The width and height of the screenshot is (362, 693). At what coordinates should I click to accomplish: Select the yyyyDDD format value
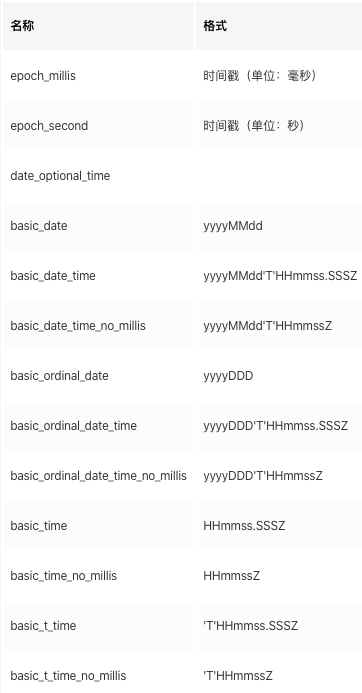228,376
